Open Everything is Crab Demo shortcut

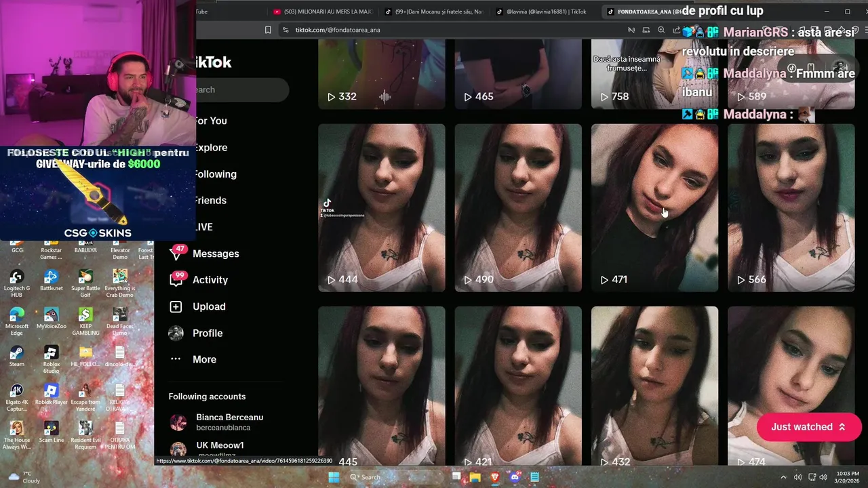(x=120, y=283)
